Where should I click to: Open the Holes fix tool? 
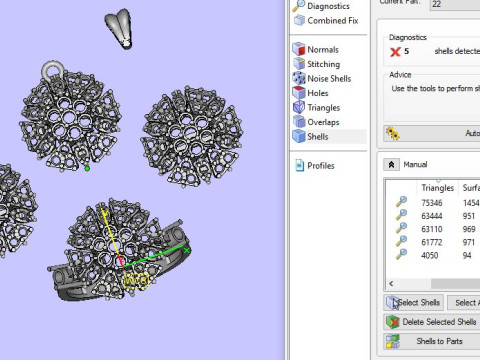click(x=310, y=93)
